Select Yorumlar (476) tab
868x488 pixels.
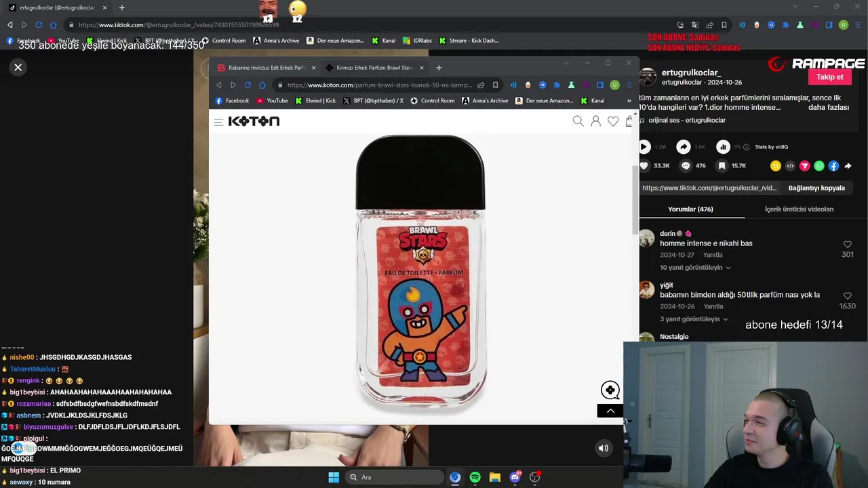coord(690,209)
